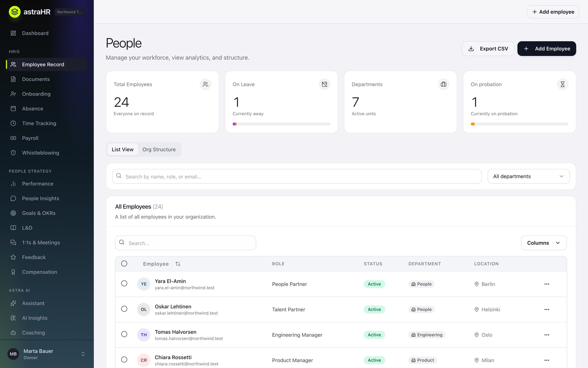Screen dimensions: 588x368
Task: Click the Departments briefcase icon
Action: coord(443,84)
